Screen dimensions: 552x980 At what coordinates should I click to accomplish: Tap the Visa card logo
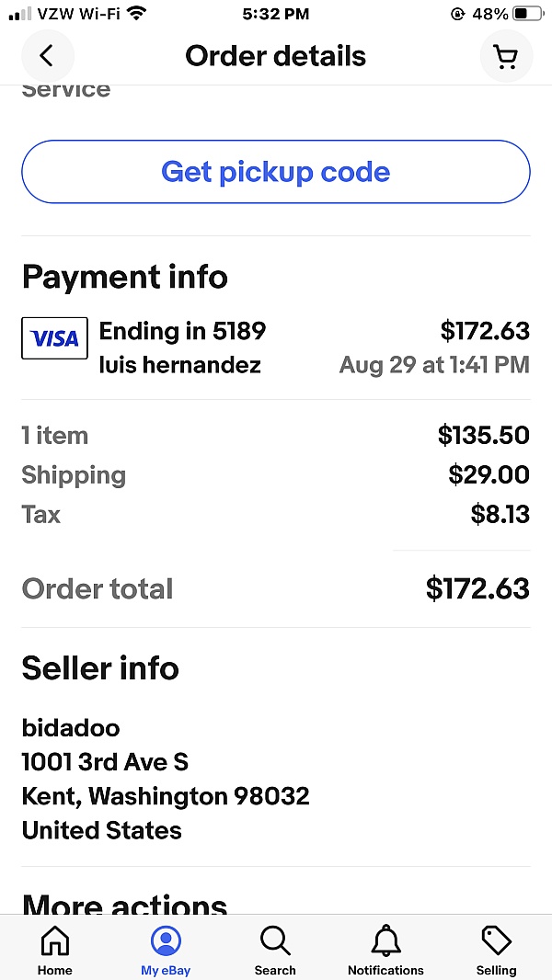(x=54, y=338)
